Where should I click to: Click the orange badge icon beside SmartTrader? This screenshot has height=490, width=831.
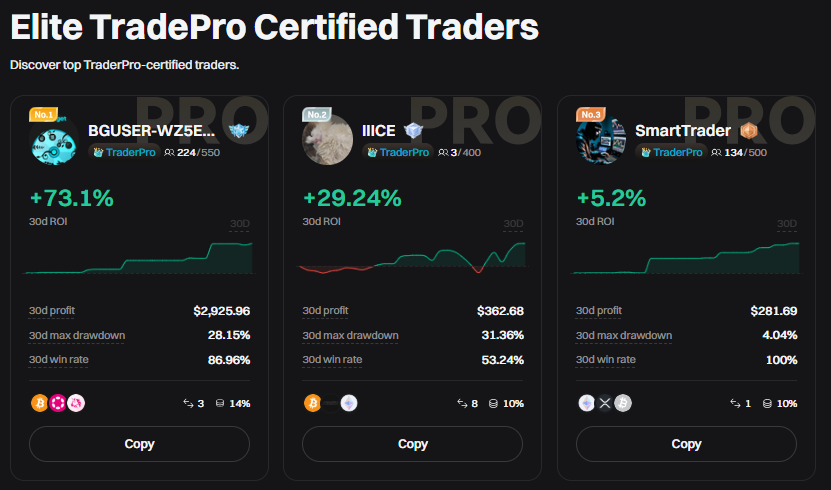[x=747, y=130]
